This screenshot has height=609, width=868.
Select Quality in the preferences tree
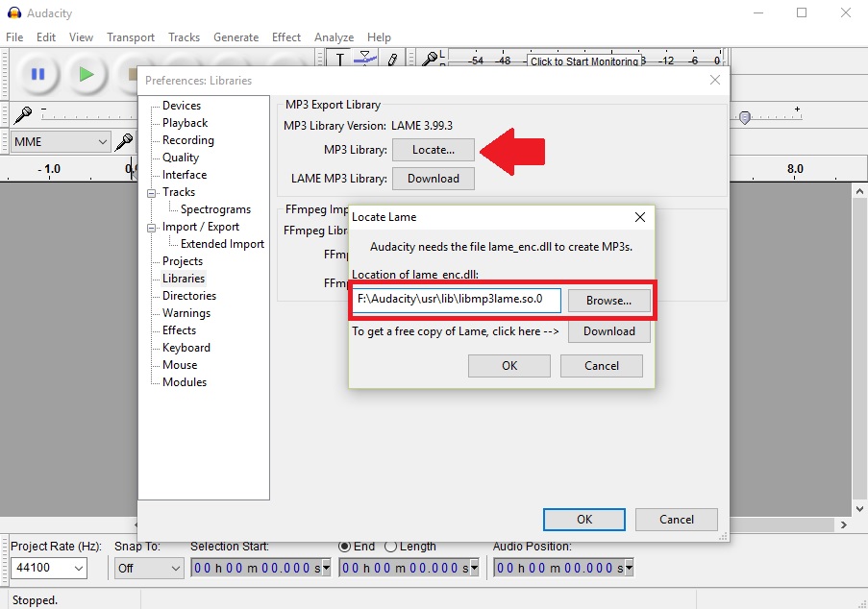181,158
